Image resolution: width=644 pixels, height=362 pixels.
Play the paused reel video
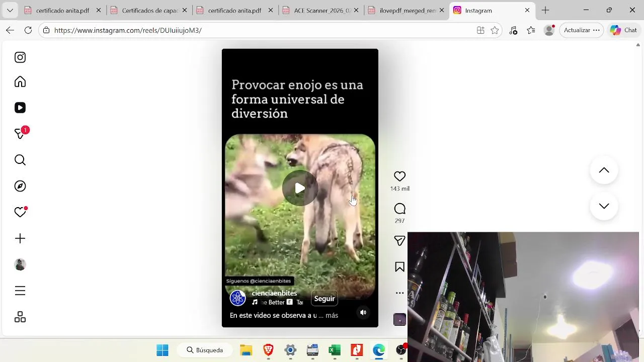pos(300,188)
